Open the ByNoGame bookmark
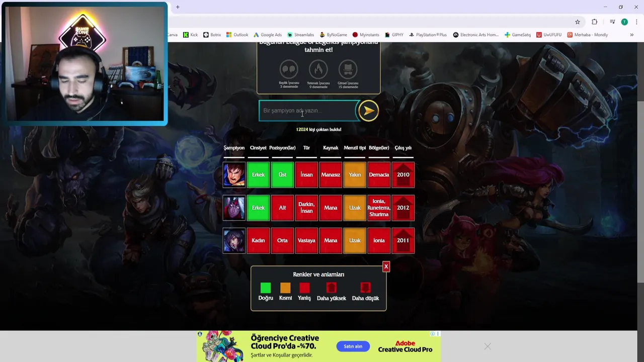The height and width of the screenshot is (362, 644). [333, 35]
